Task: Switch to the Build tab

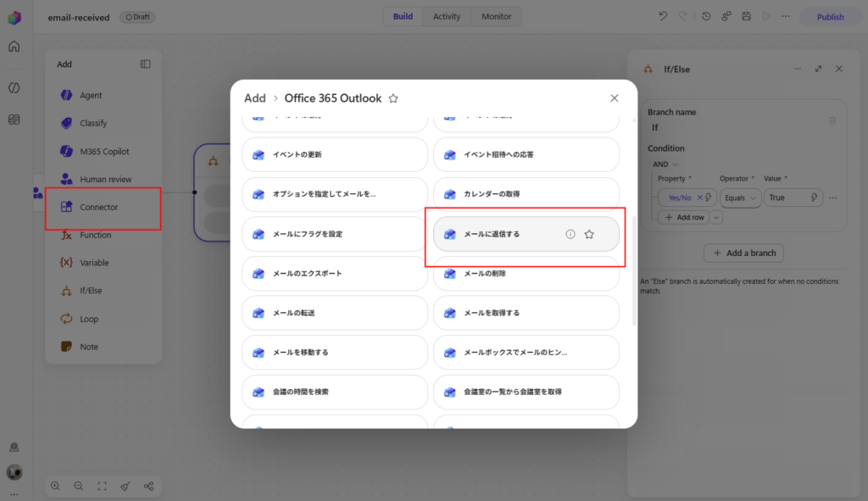Action: pyautogui.click(x=403, y=17)
